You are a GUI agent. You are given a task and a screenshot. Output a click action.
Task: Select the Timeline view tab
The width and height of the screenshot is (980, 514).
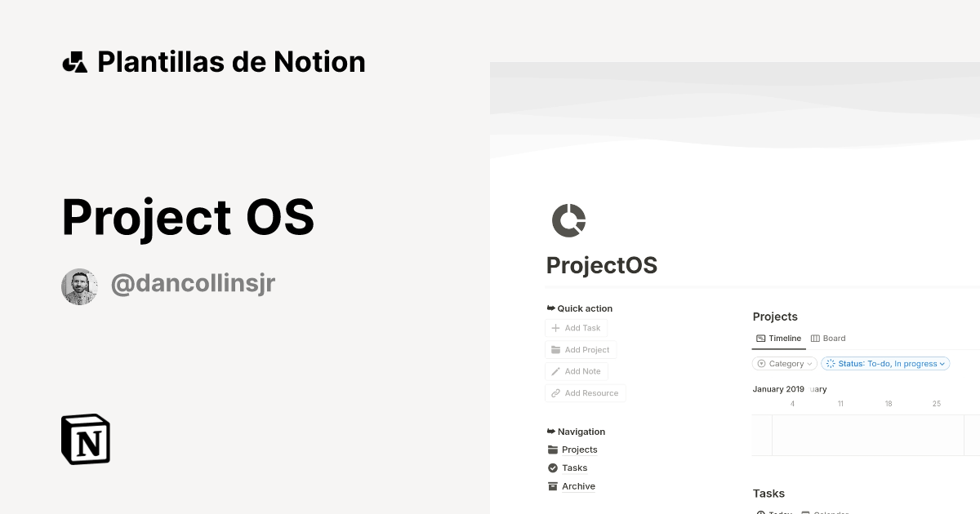coord(778,338)
